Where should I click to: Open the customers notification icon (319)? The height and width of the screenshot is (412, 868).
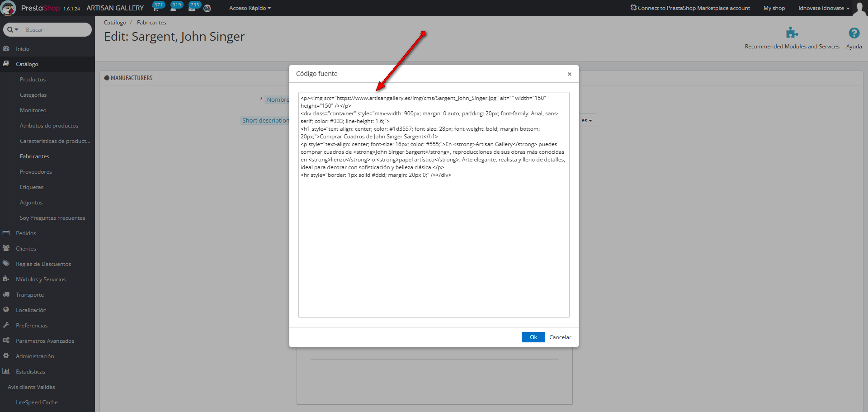(x=176, y=7)
